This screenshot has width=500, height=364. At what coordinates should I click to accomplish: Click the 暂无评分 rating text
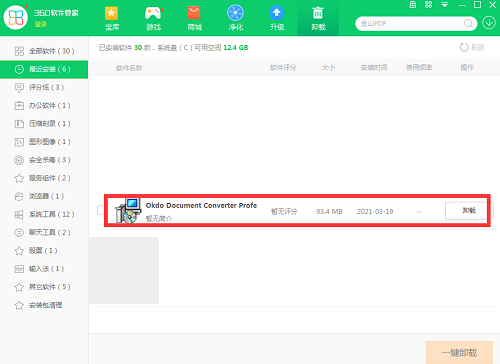point(284,211)
